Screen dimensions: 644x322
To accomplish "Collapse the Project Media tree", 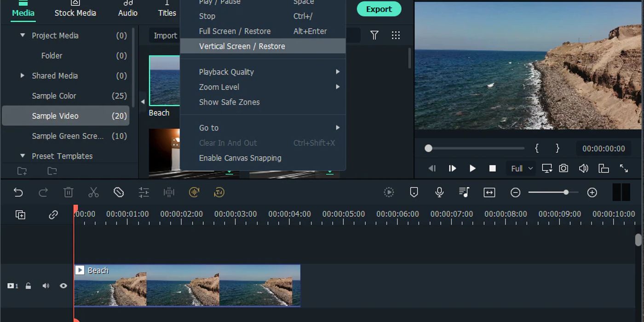I will (x=23, y=35).
